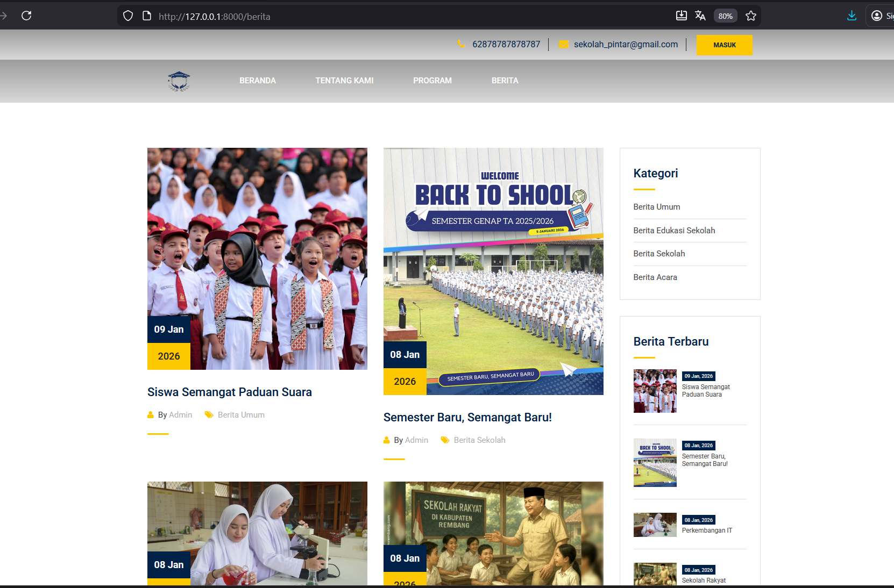This screenshot has height=588, width=894.
Task: Click phone number 62878787878787
Action: point(506,44)
